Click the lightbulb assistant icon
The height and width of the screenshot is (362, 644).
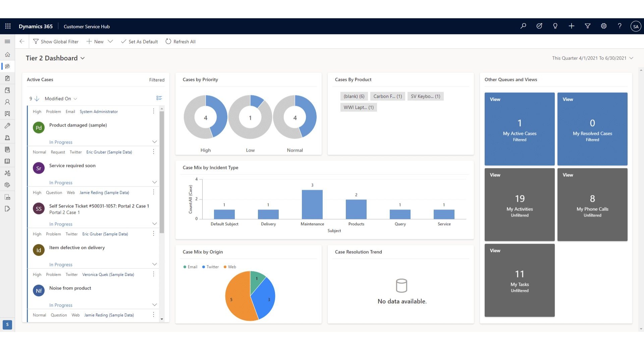coord(555,26)
